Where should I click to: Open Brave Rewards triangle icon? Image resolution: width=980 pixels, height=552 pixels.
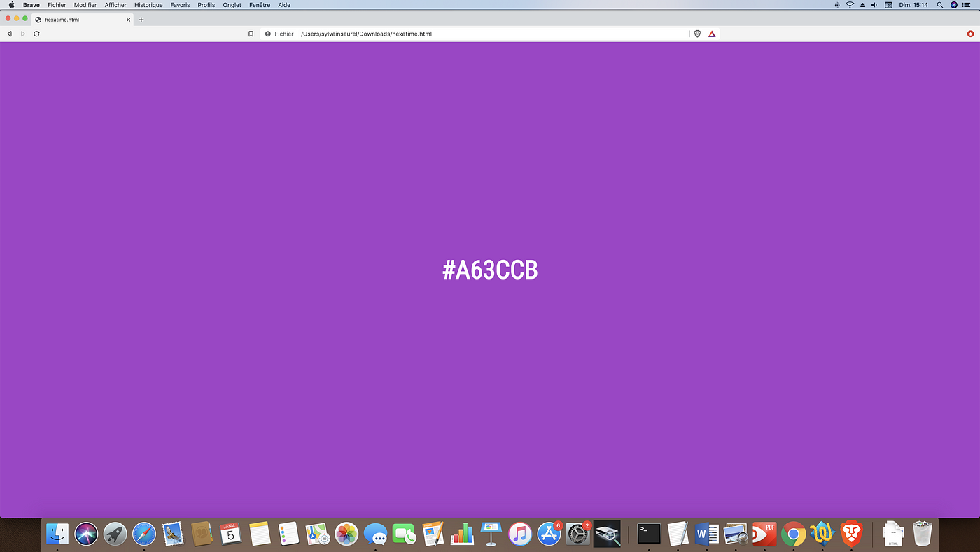(x=712, y=34)
